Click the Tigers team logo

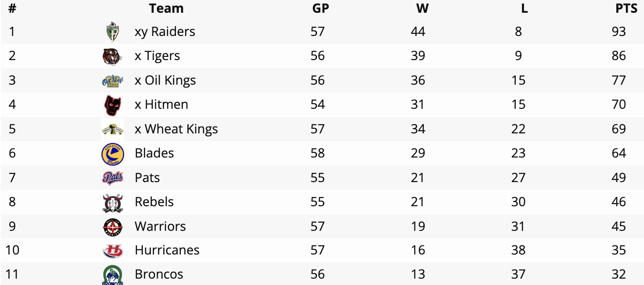[x=112, y=56]
